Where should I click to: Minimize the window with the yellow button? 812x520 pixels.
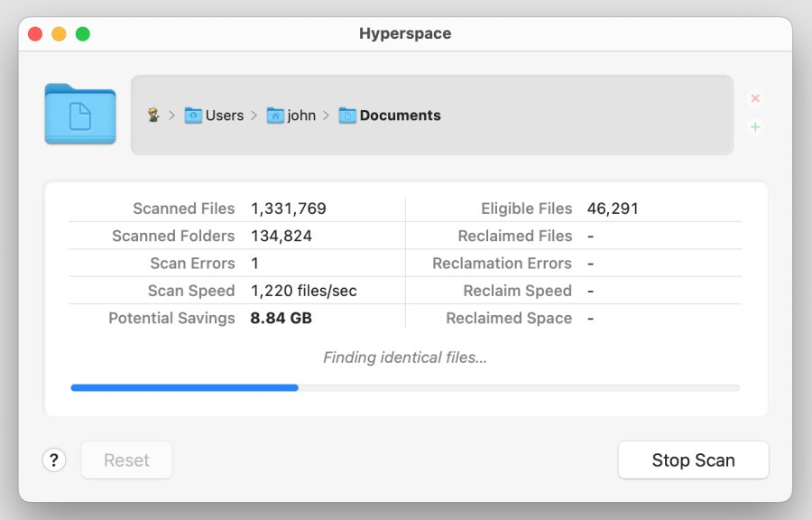pos(59,33)
